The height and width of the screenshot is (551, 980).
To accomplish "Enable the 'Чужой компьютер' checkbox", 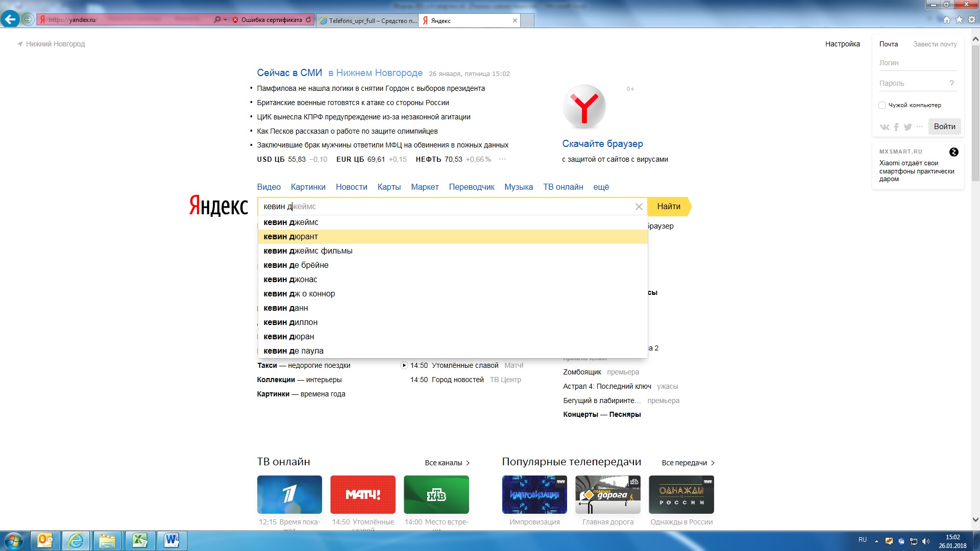I will coord(882,105).
